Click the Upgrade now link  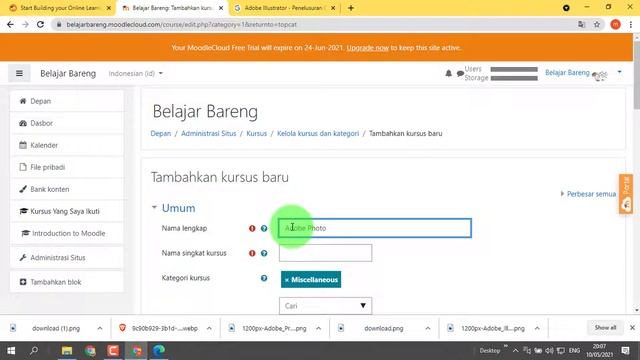[x=367, y=48]
